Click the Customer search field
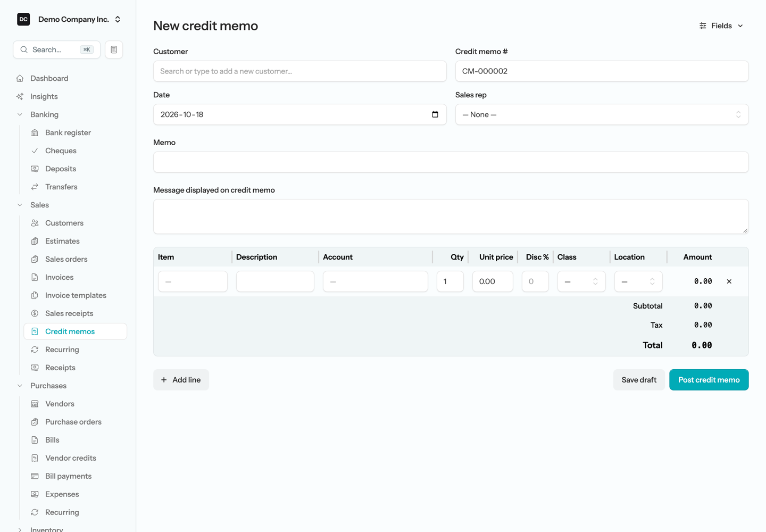Screen dimensions: 766x532 coord(299,71)
